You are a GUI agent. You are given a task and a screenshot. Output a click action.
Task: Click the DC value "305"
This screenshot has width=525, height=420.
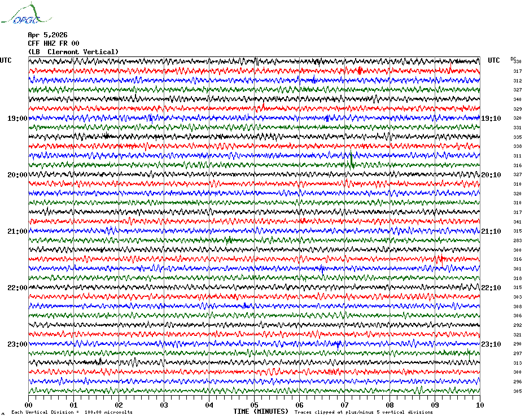(518, 391)
